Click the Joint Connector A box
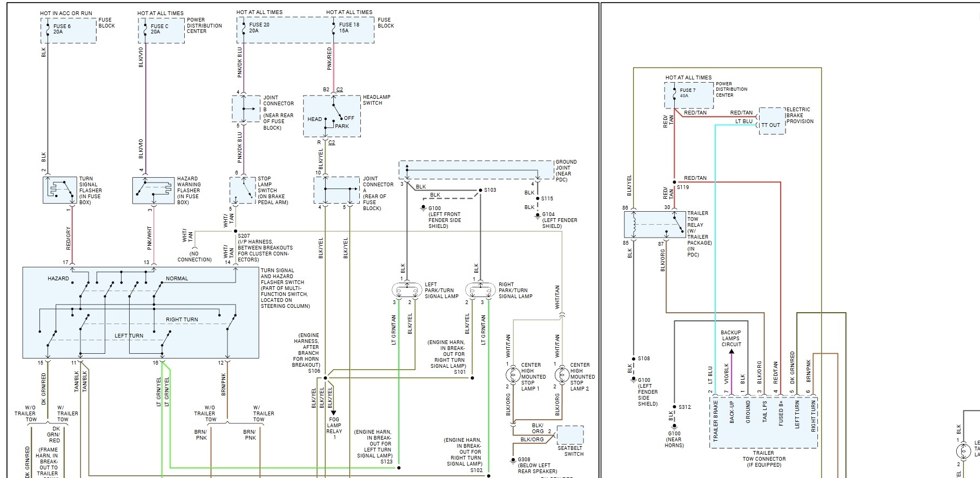Image resolution: width=980 pixels, height=478 pixels. pos(337,190)
